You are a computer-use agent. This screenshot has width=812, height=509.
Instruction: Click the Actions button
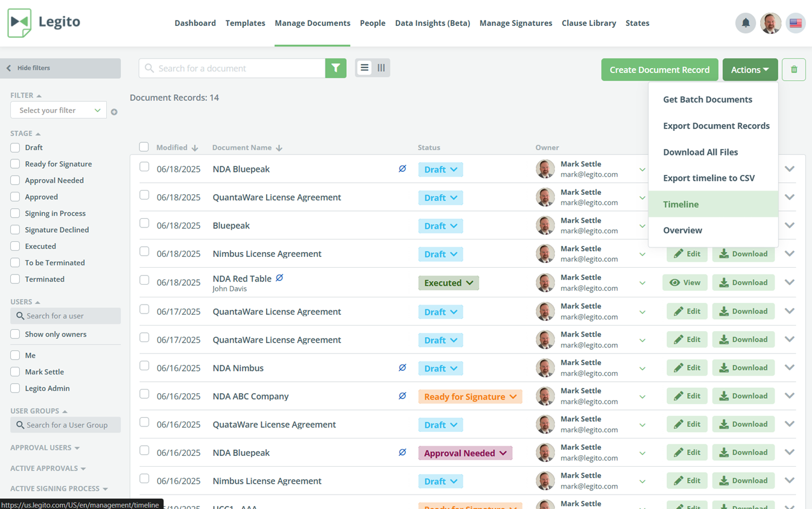750,69
